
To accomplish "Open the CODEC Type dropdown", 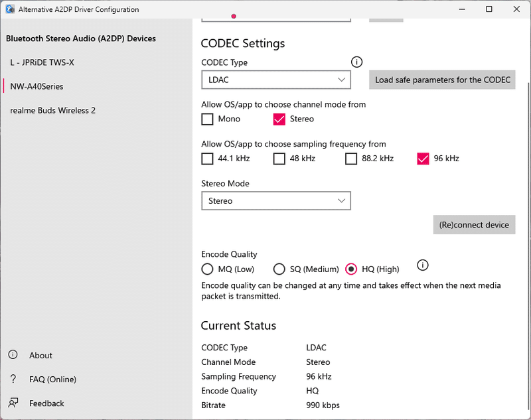I will click(276, 79).
